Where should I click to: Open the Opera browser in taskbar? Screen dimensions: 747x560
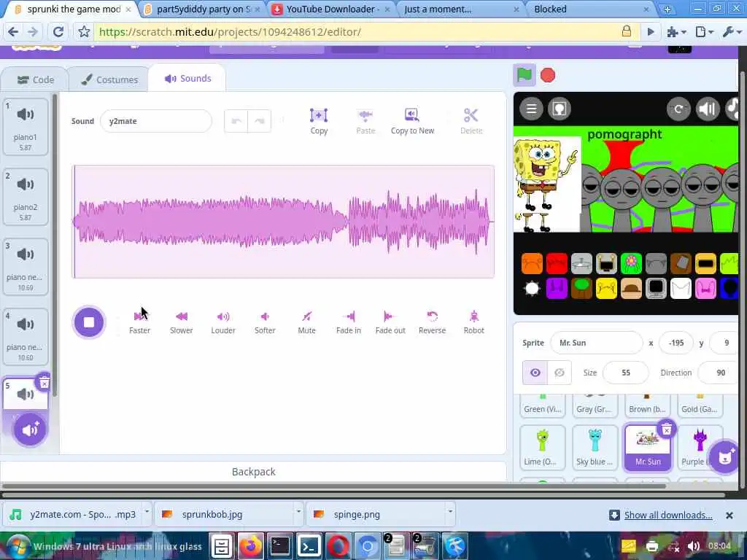tap(338, 546)
